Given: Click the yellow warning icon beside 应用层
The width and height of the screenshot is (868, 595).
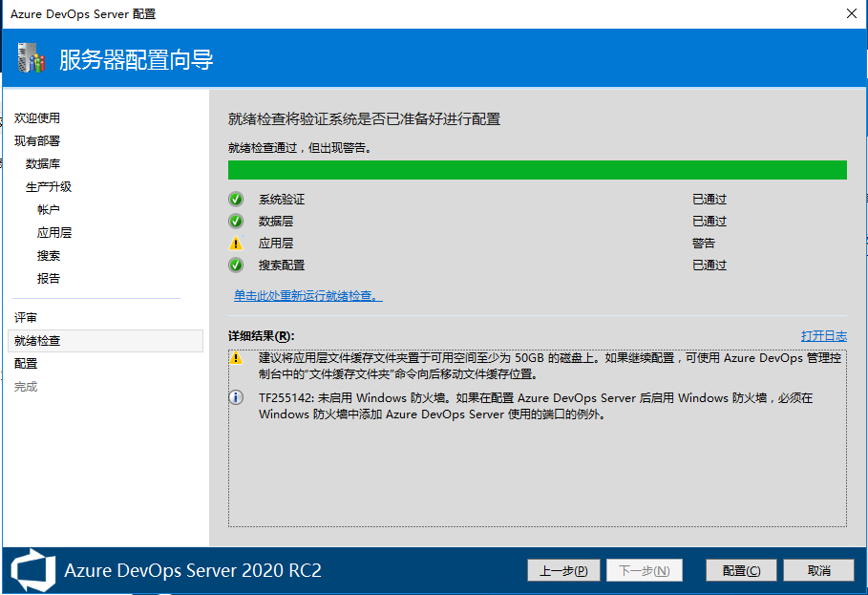Looking at the screenshot, I should (236, 244).
